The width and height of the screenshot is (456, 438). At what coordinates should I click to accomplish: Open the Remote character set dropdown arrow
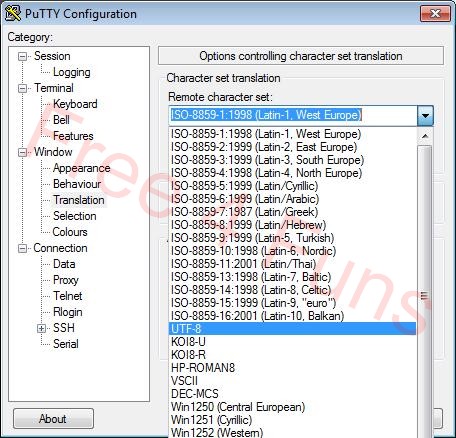tap(425, 116)
